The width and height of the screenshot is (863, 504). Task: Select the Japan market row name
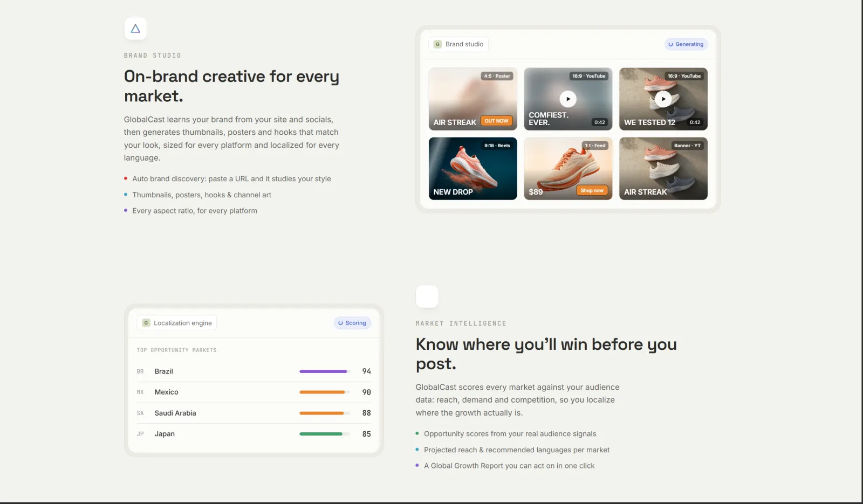165,434
